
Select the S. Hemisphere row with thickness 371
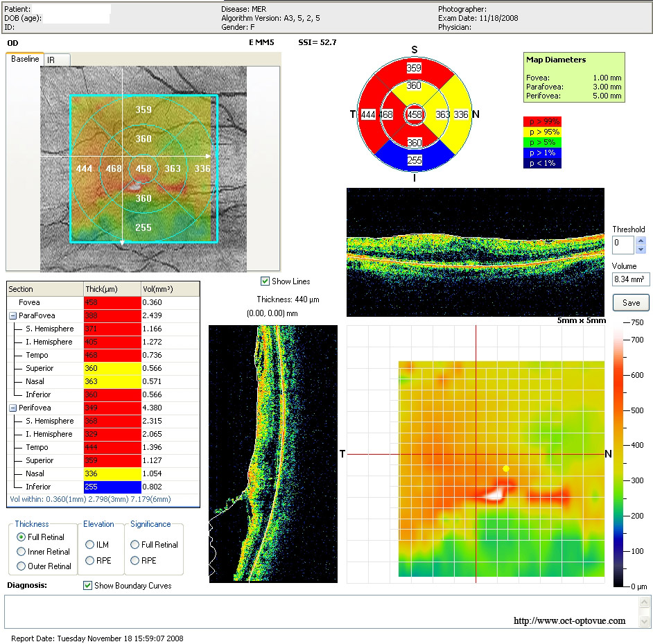[x=103, y=329]
